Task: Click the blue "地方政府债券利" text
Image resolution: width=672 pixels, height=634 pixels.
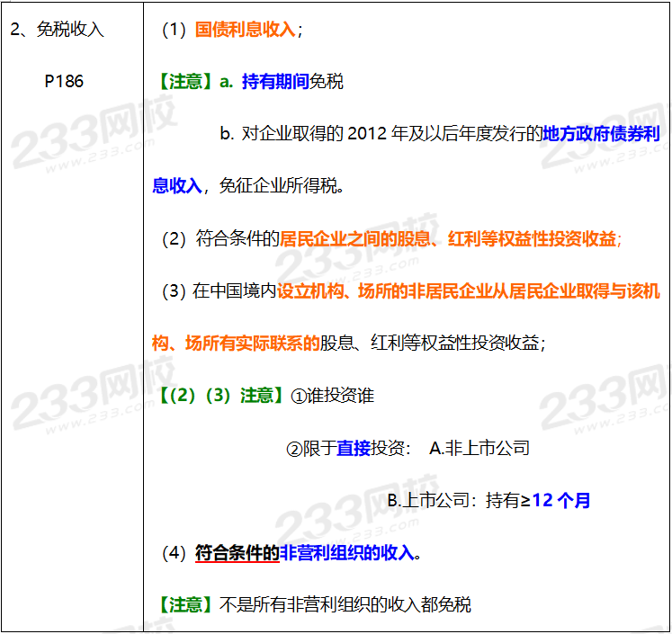Action: [x=601, y=134]
